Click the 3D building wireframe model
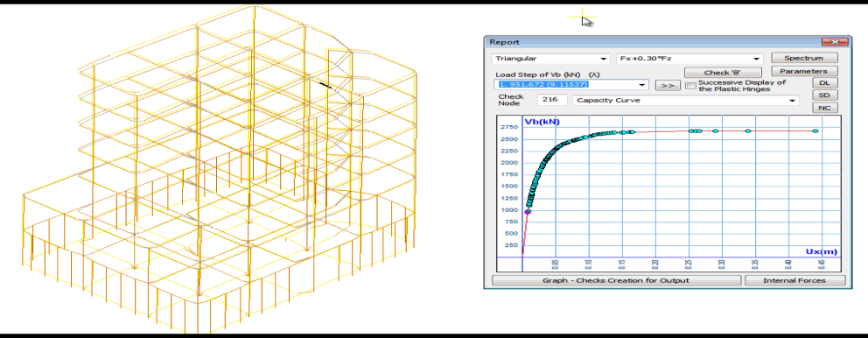The width and height of the screenshot is (868, 338). point(219,166)
